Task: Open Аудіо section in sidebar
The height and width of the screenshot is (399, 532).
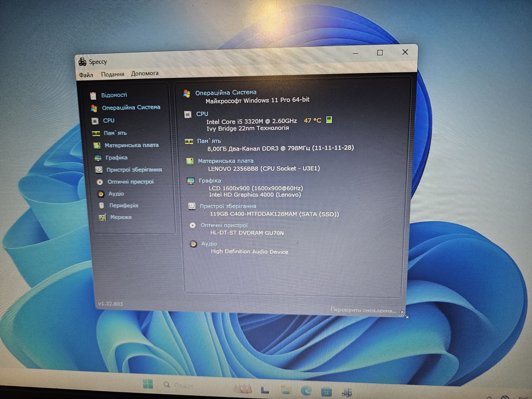Action: click(116, 194)
